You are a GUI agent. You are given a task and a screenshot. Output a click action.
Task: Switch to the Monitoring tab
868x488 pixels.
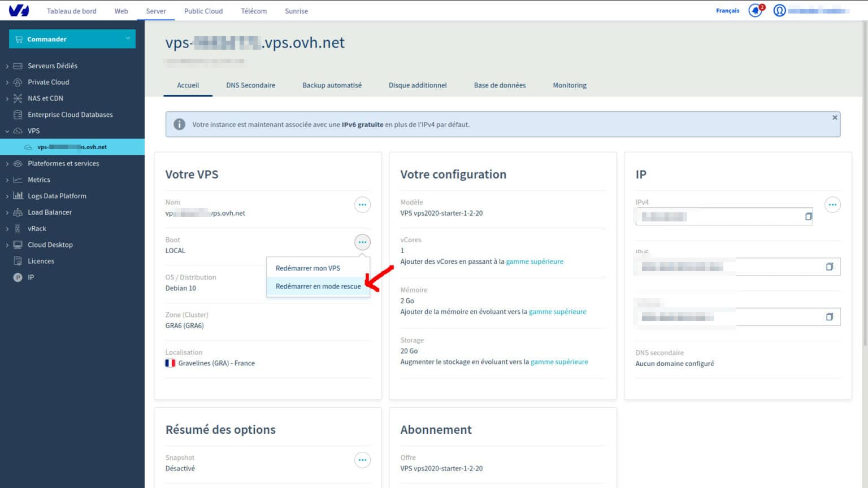[x=569, y=85]
